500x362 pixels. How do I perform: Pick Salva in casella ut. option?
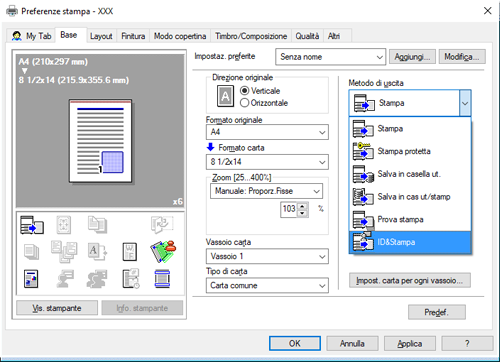click(410, 174)
